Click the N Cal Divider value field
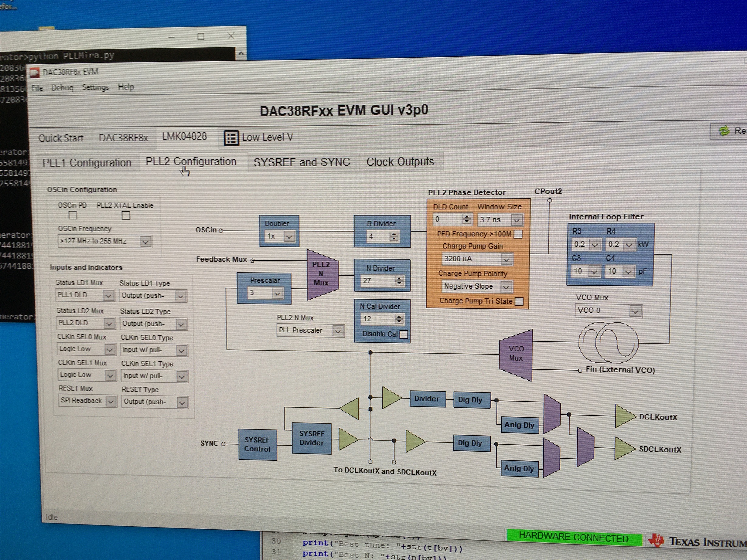Image resolution: width=747 pixels, height=560 pixels. (378, 319)
